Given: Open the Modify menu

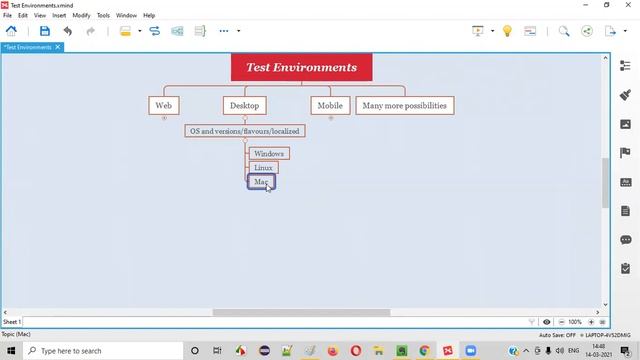Looking at the screenshot, I should 81,16.
